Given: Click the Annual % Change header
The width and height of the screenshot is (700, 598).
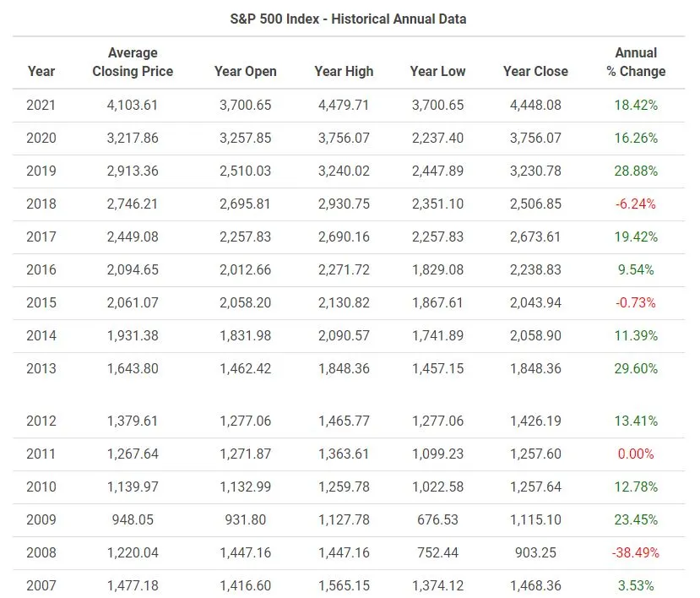Looking at the screenshot, I should [636, 62].
